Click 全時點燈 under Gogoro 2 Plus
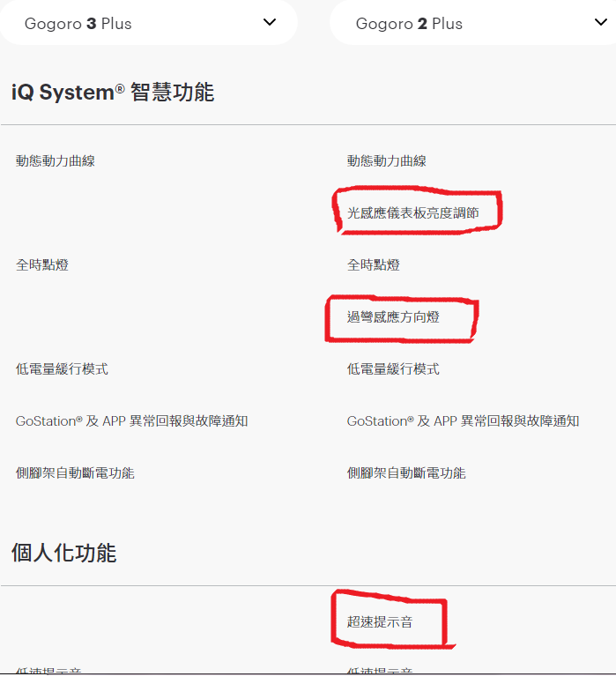The height and width of the screenshot is (684, 616). 374,264
